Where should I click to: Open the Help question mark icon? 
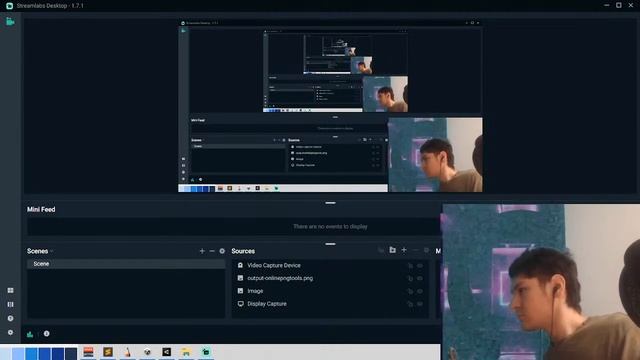[x=11, y=318]
